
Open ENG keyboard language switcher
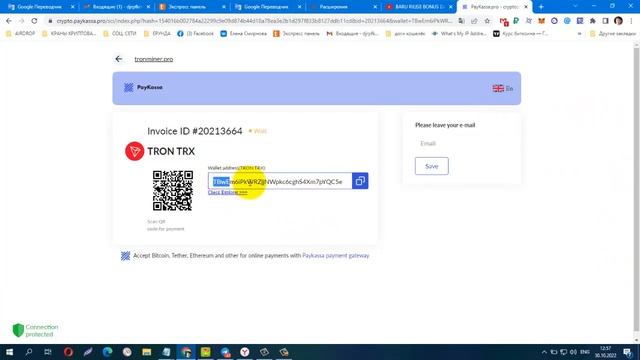click(x=584, y=352)
